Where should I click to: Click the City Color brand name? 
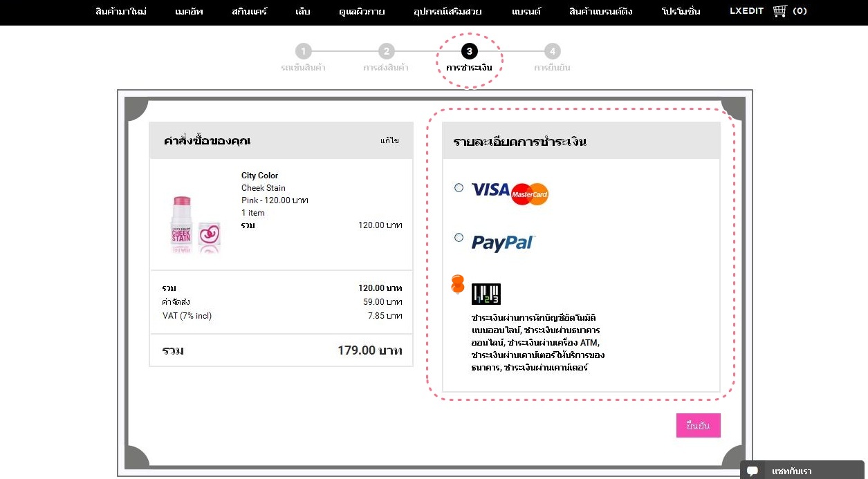259,176
